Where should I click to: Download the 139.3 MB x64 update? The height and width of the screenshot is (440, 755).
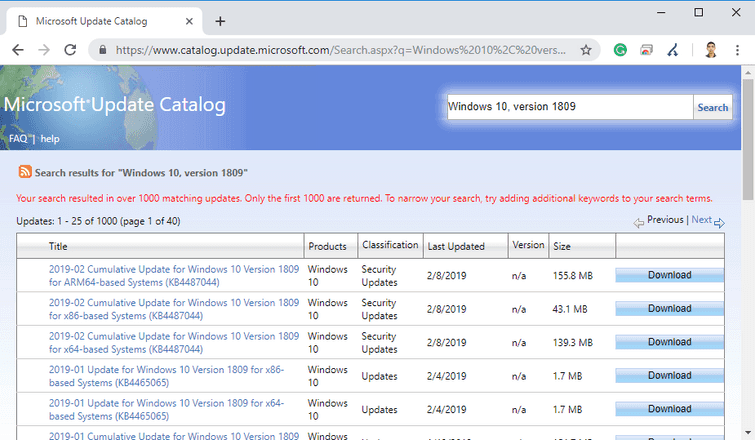pyautogui.click(x=669, y=342)
